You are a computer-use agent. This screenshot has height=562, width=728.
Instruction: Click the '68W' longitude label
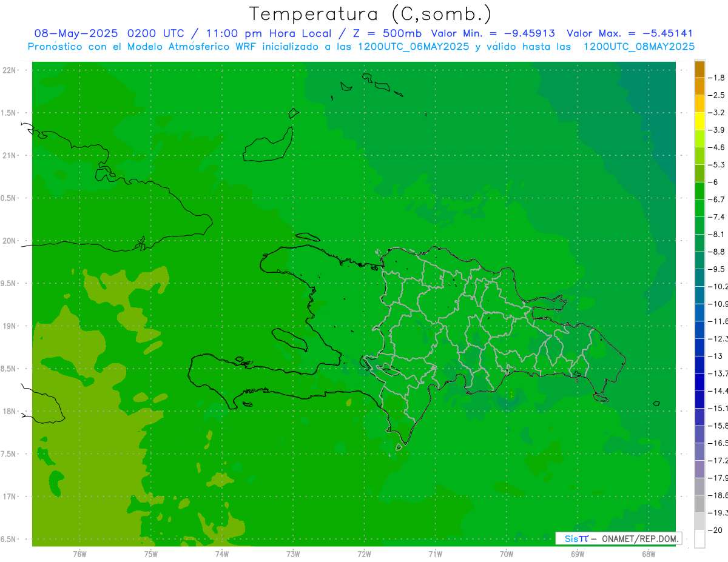pyautogui.click(x=649, y=554)
